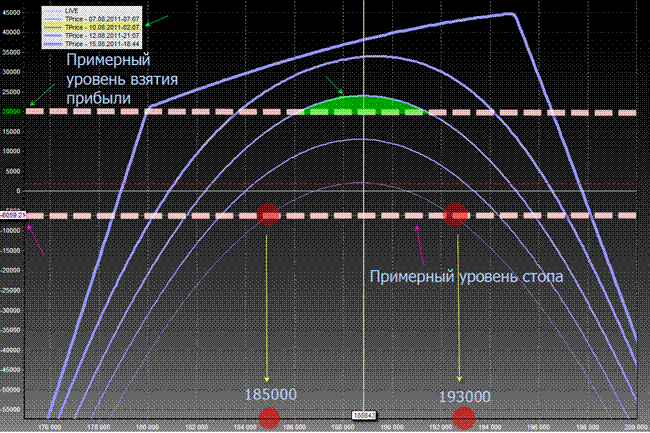Click the 10000 Y-axis label
The height and width of the screenshot is (433, 650).
pos(11,151)
